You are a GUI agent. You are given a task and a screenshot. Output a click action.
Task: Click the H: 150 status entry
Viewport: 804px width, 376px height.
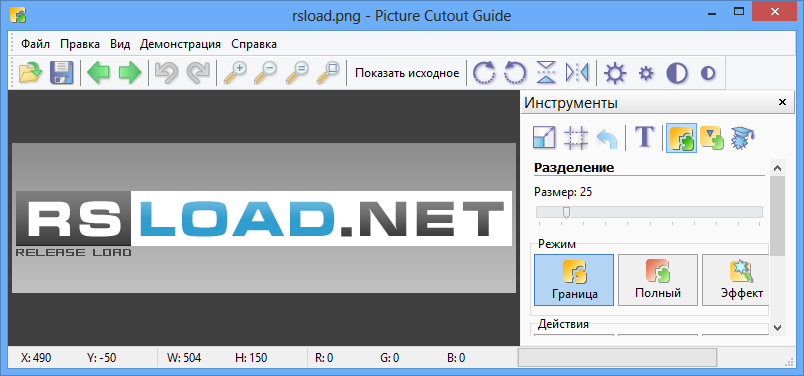(251, 358)
